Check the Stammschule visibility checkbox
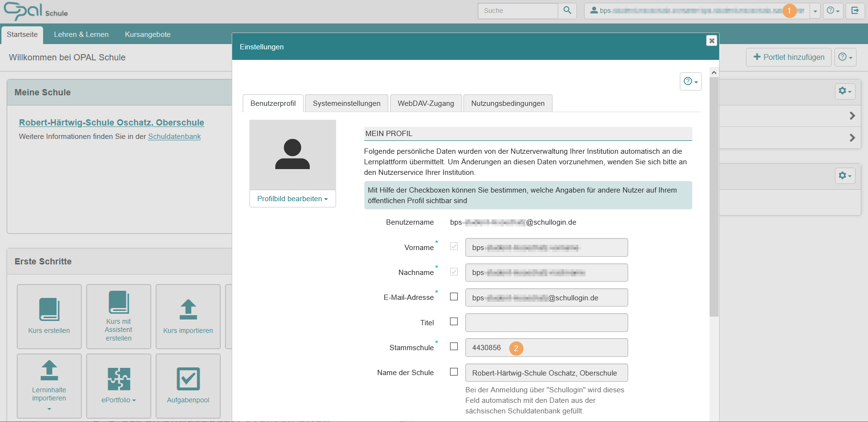The image size is (868, 422). click(x=454, y=346)
